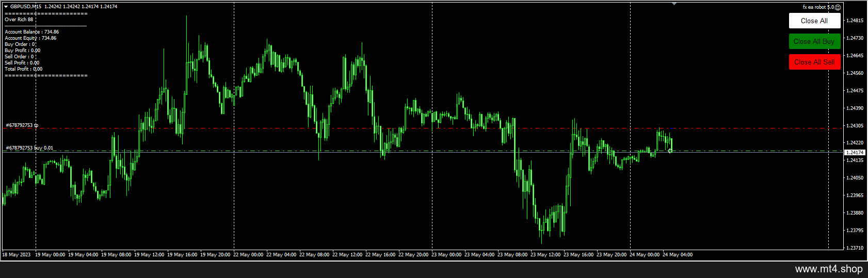Open one-click trading triangle beside GBPUSD,M15
This screenshot has width=868, height=278.
6,7
